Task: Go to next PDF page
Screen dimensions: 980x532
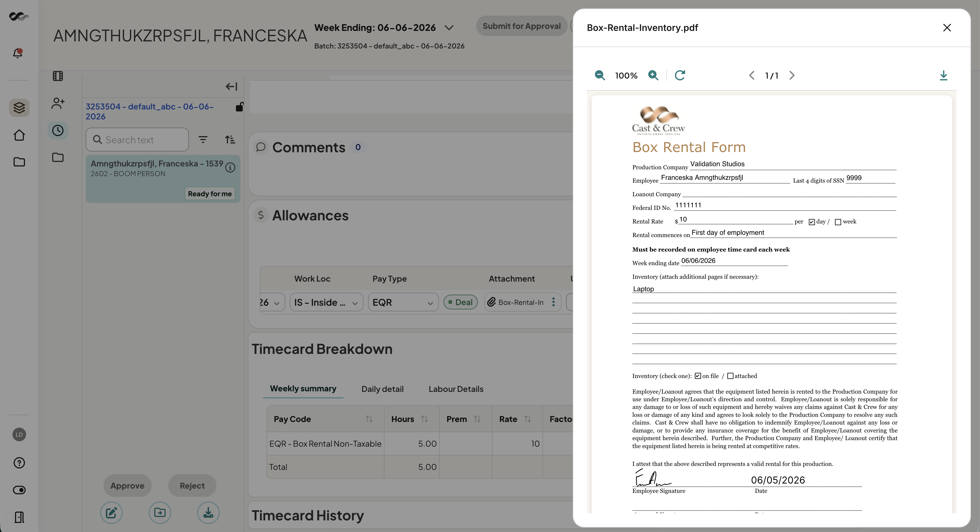Action: coord(792,75)
